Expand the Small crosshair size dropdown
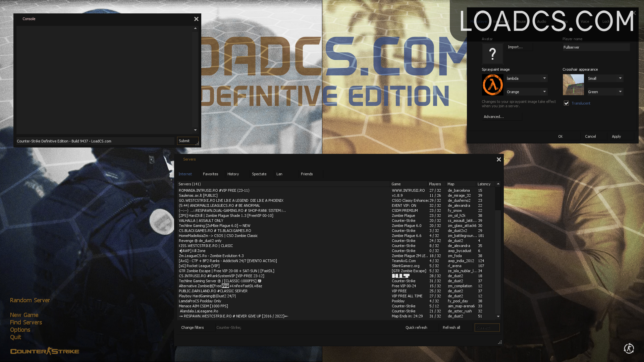 [605, 78]
